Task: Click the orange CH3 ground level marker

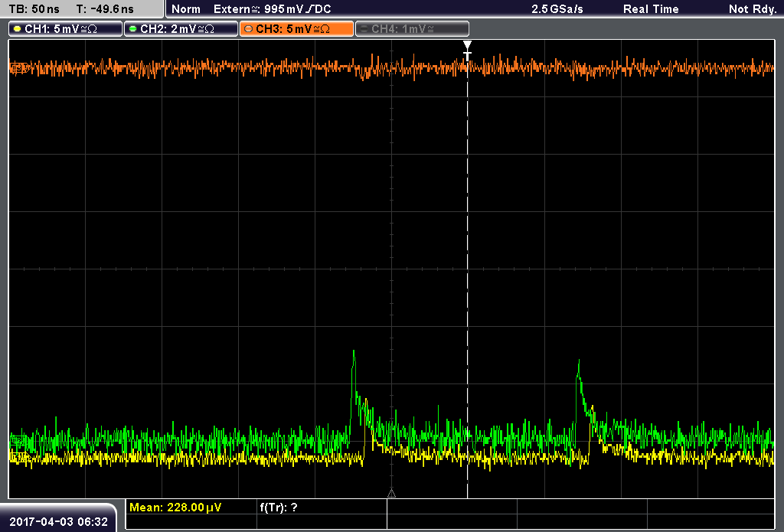Action: (18, 67)
